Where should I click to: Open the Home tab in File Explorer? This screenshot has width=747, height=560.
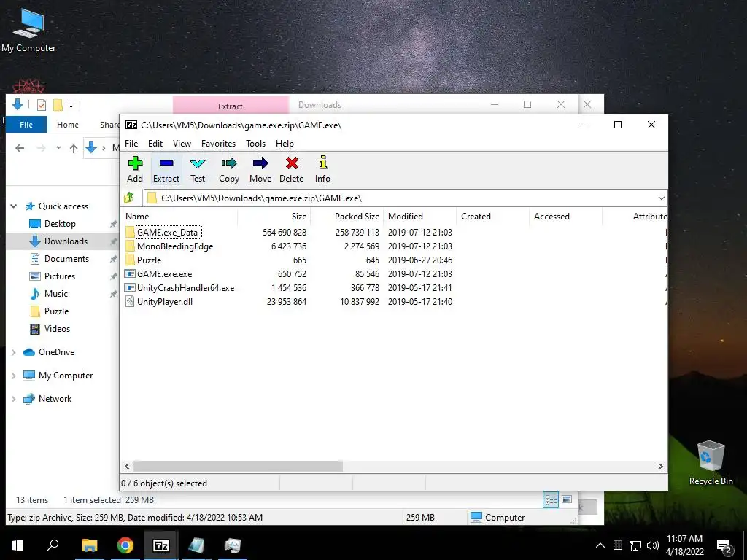pyautogui.click(x=68, y=125)
